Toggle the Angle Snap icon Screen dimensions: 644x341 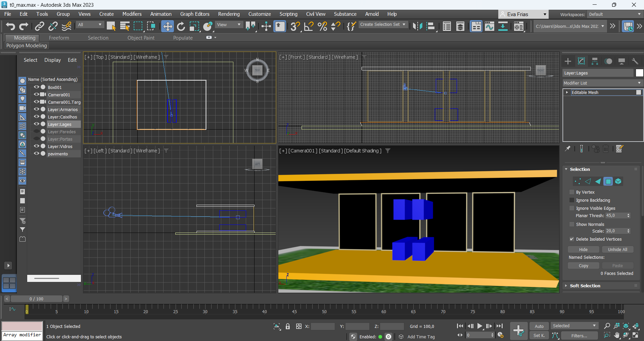tap(309, 26)
